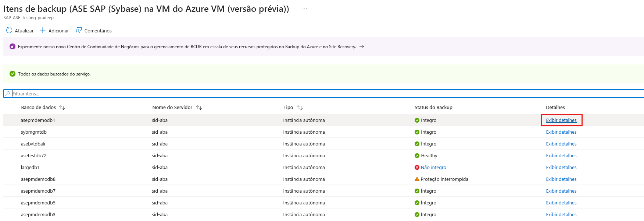This screenshot has height=221, width=644.
Task: Click the Atualizar refresh icon
Action: [x=9, y=30]
